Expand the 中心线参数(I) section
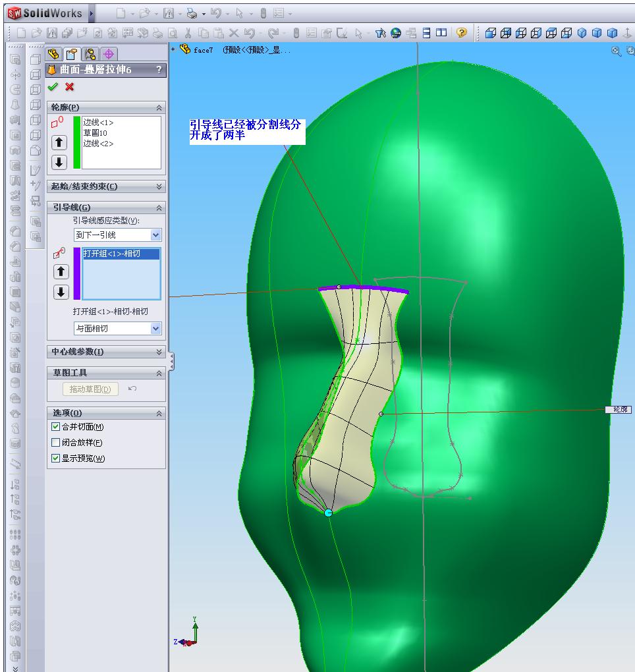 tap(159, 352)
